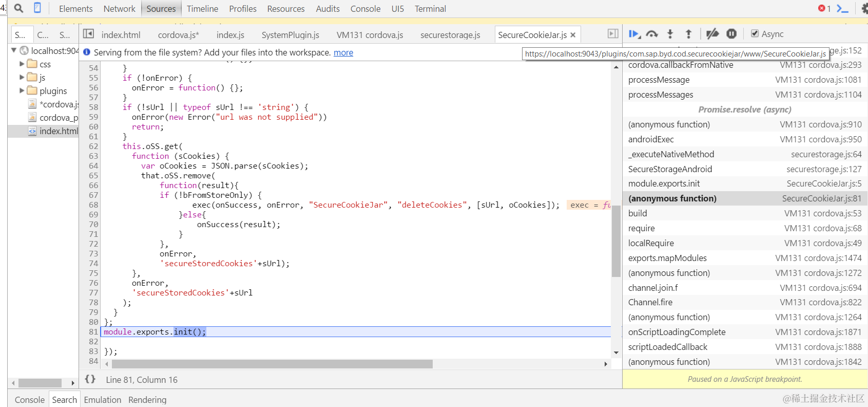Image resolution: width=868 pixels, height=407 pixels.
Task: Click the red error count indicator
Action: [x=824, y=8]
